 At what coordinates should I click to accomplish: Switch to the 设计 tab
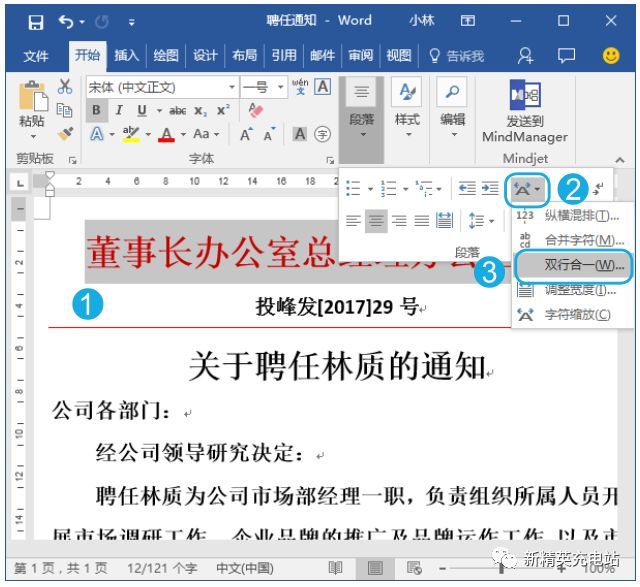(205, 55)
